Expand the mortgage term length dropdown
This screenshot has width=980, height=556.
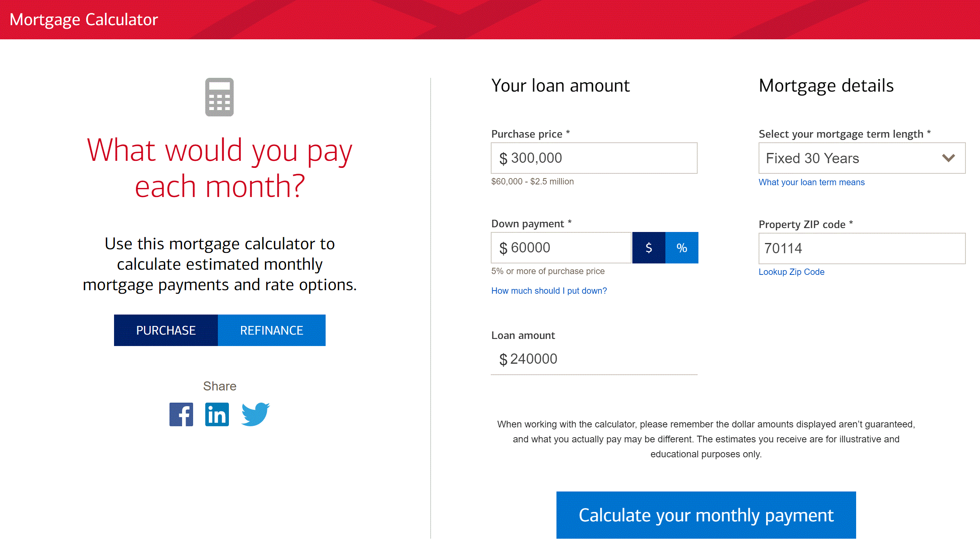click(x=861, y=158)
